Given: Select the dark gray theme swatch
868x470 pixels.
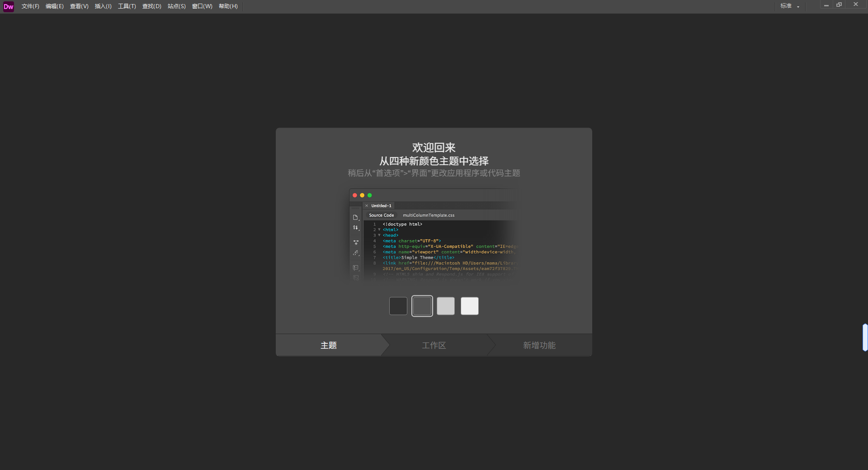Looking at the screenshot, I should (x=422, y=306).
